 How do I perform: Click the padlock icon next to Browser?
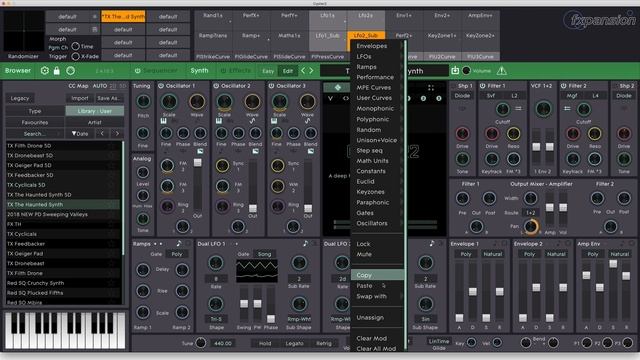coord(57,71)
